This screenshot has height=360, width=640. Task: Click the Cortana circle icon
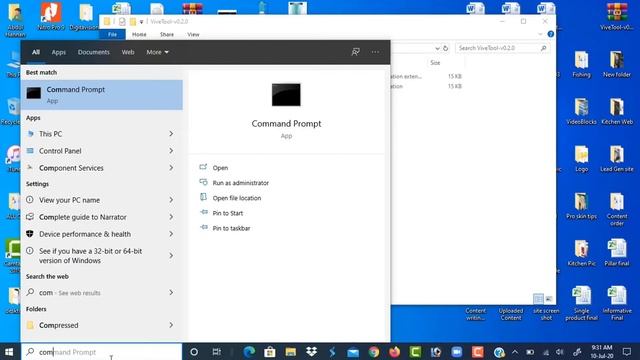pos(194,352)
